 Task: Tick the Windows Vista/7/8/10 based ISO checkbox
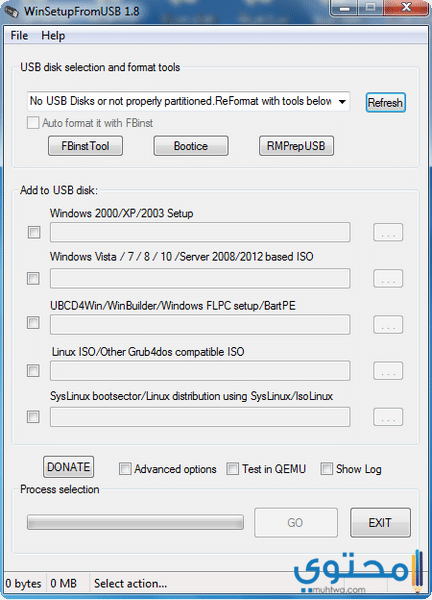[33, 278]
